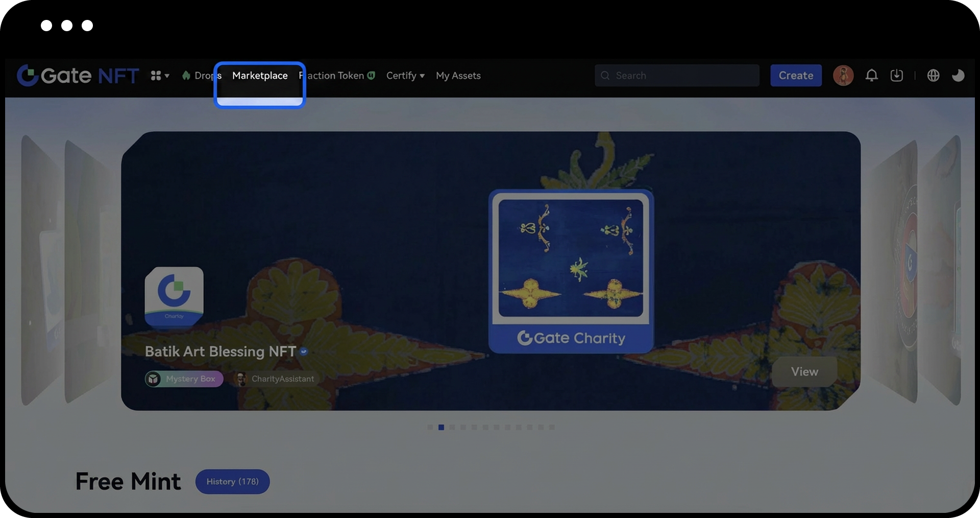Expand the Certify dropdown
The image size is (980, 518).
click(405, 76)
